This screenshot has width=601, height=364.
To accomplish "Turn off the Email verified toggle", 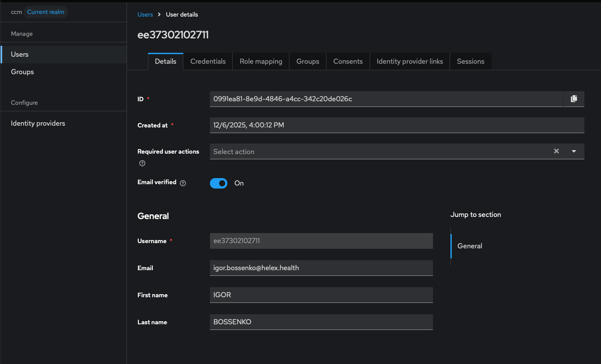I will point(219,183).
